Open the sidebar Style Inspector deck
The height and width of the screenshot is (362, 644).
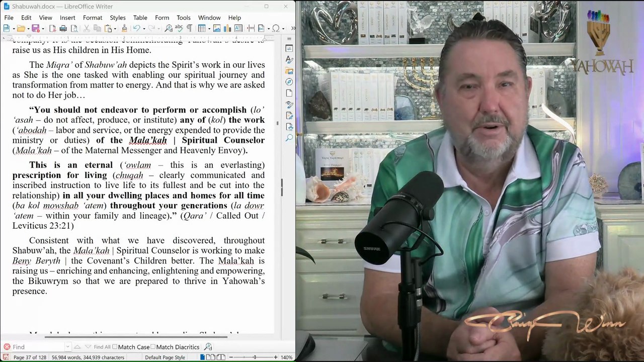coord(289,105)
